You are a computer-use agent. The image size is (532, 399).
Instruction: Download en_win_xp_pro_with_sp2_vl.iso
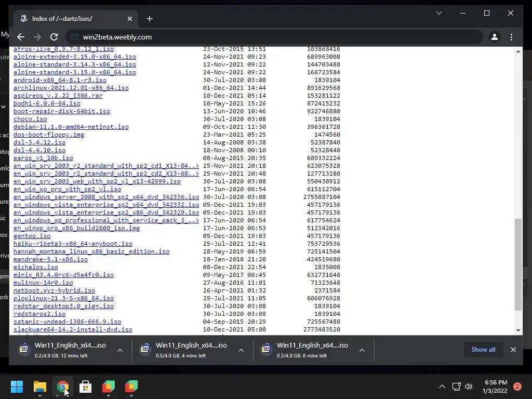pyautogui.click(x=67, y=189)
